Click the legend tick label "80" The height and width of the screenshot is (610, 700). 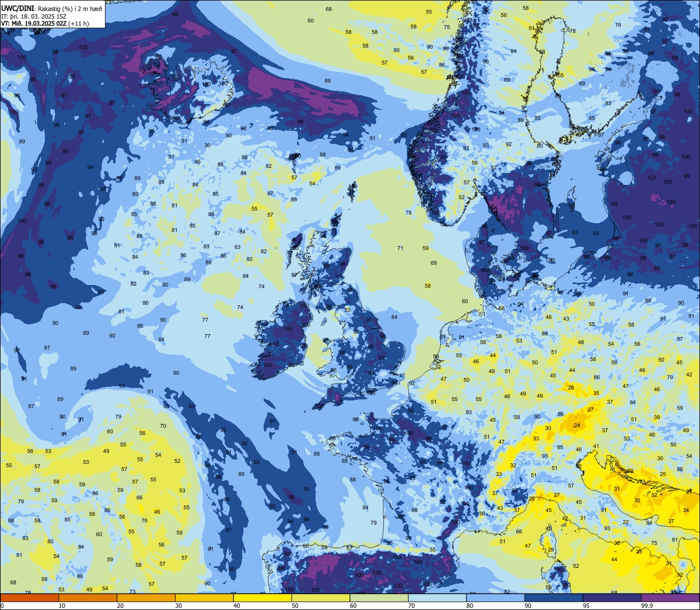[469, 606]
